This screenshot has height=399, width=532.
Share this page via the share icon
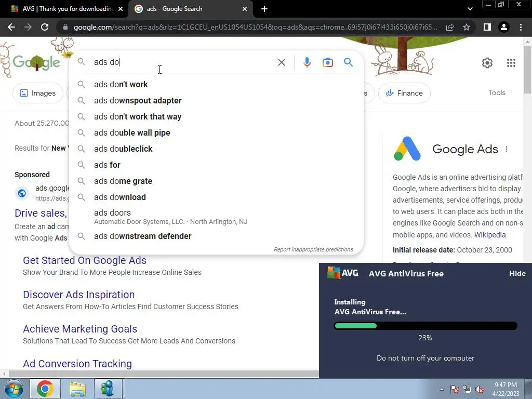coord(450,27)
